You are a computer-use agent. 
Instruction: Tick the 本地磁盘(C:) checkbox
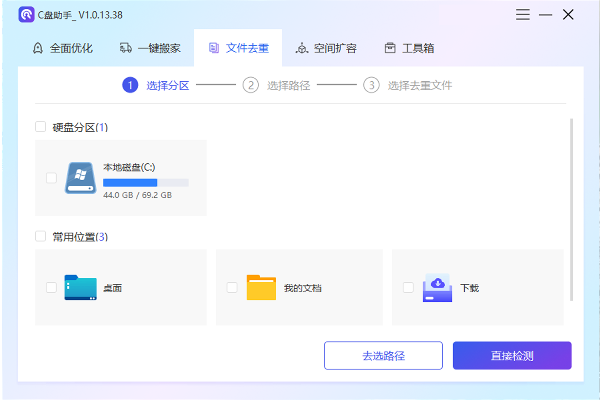pos(51,178)
